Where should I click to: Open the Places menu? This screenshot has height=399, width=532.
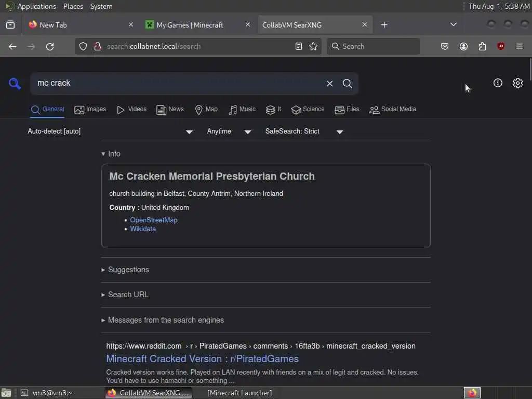pyautogui.click(x=73, y=6)
